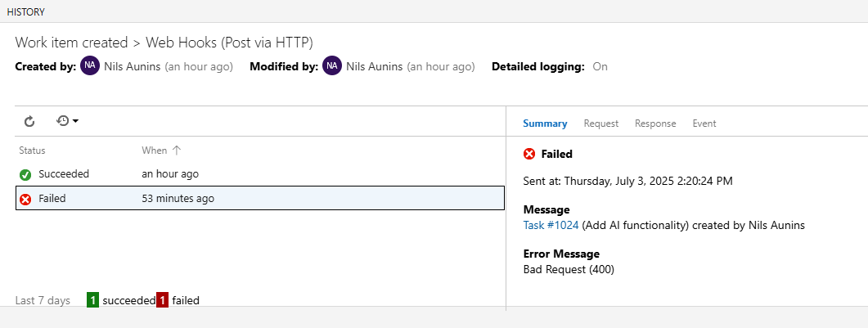This screenshot has height=328, width=868.
Task: Click the Detailed logging On value
Action: tap(600, 66)
